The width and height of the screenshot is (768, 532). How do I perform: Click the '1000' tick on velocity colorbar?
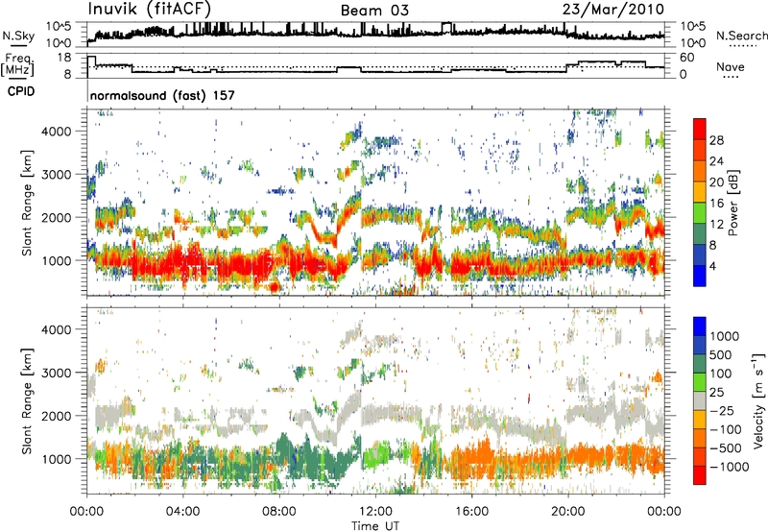[x=725, y=336]
